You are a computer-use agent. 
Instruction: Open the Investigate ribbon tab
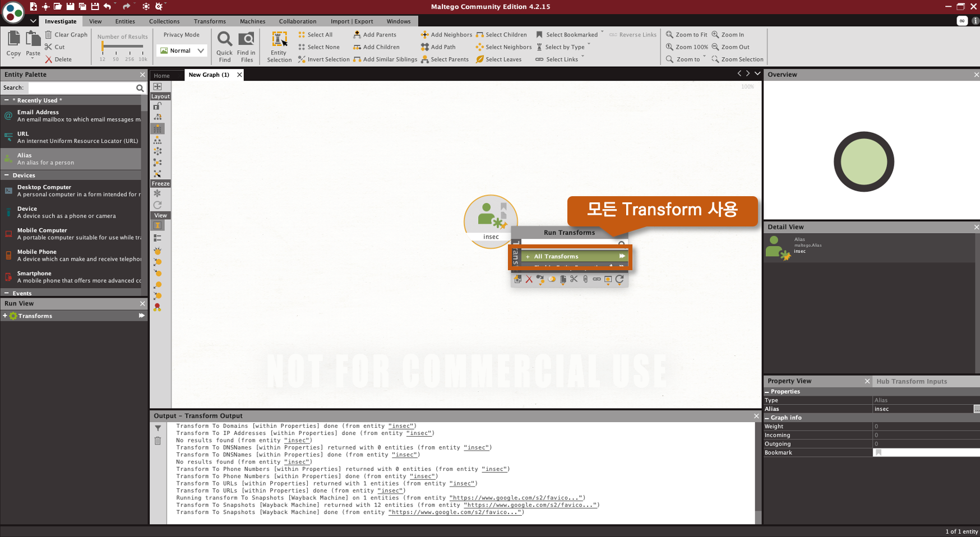pos(61,21)
